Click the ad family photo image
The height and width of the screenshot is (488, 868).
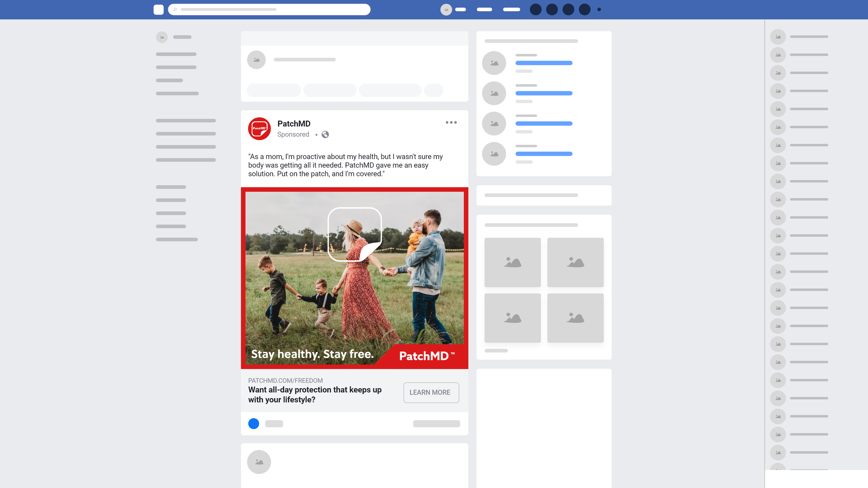tap(354, 278)
